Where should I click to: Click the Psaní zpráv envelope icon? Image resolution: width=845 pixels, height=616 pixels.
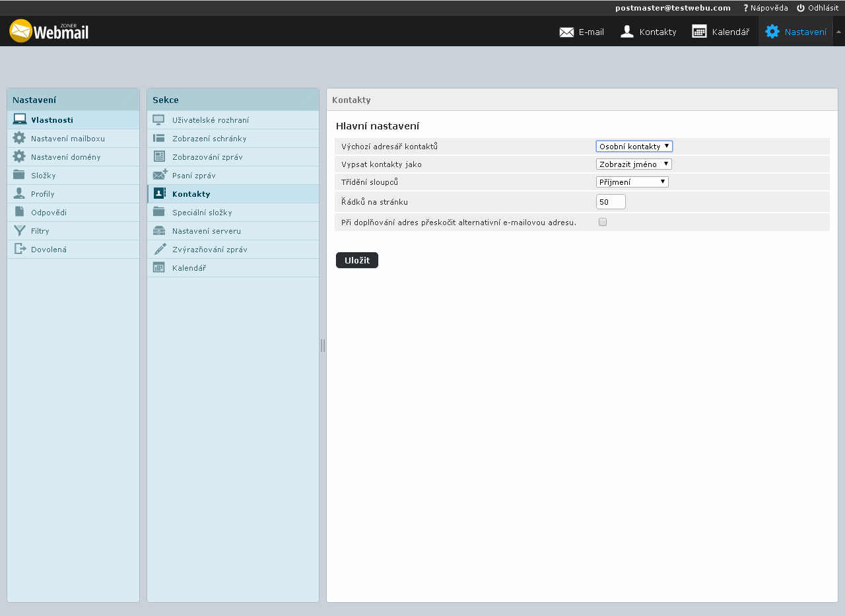(x=160, y=176)
